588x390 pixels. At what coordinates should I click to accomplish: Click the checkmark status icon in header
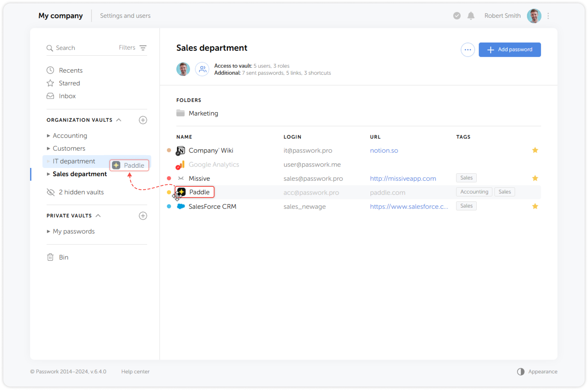[x=457, y=16]
